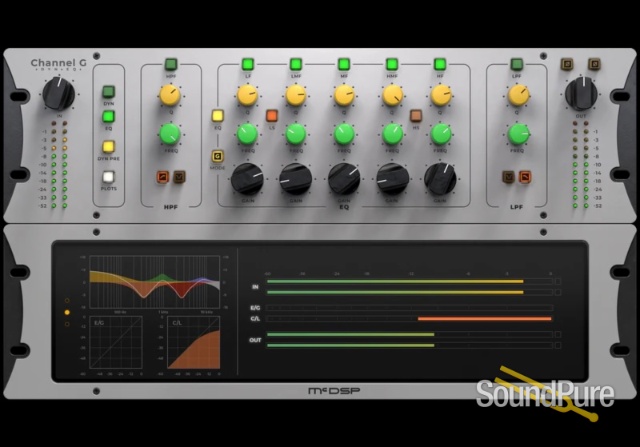
Task: Select the 12 dB HPF slope icon
Action: [x=161, y=178]
